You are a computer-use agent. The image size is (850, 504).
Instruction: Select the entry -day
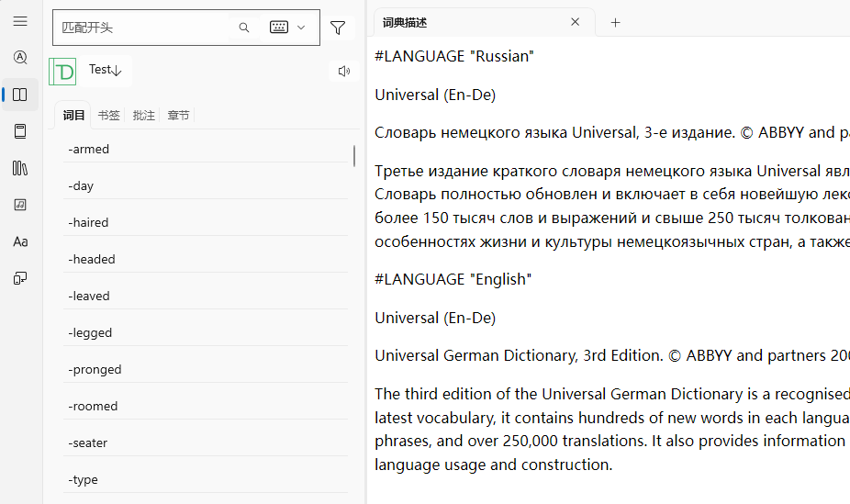[206, 185]
